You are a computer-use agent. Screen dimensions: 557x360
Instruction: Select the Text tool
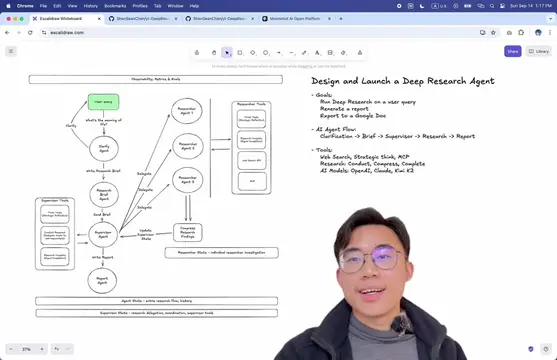point(317,53)
